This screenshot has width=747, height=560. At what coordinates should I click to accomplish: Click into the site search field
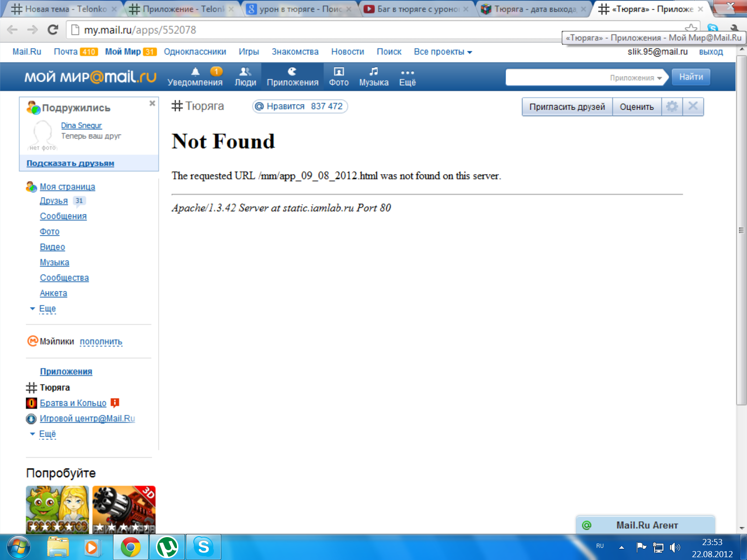coord(556,77)
